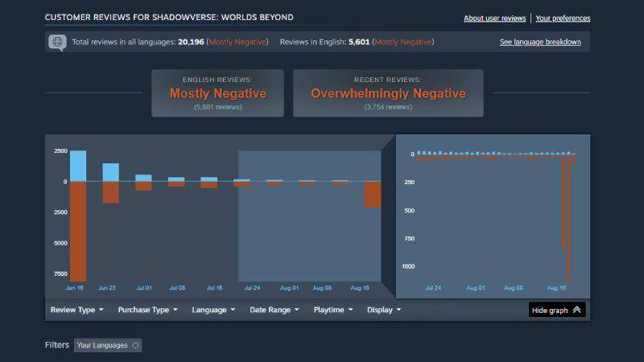Screen dimensions: 644x362
Task: Click the Aug 16 negative bar in left chart
Action: (x=373, y=194)
